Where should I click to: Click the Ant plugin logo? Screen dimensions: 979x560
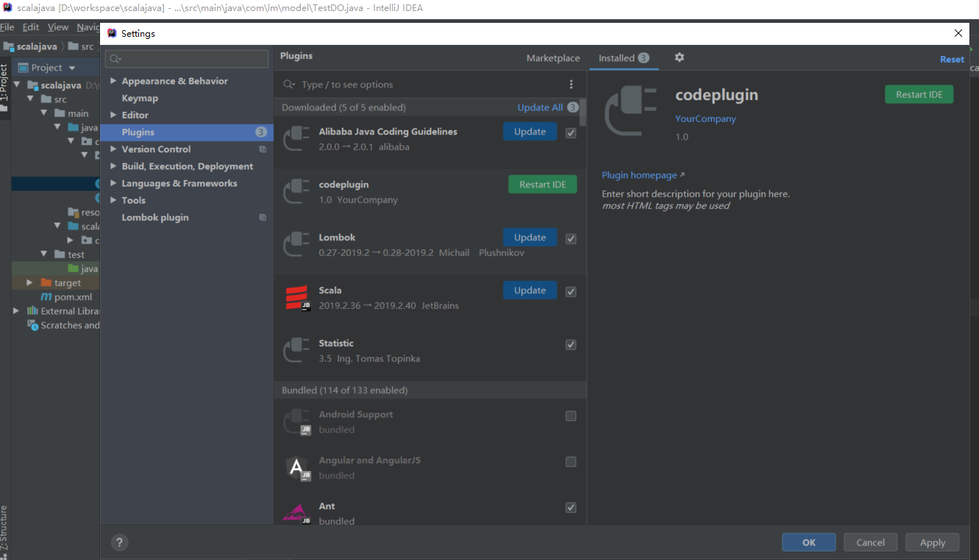click(x=297, y=513)
